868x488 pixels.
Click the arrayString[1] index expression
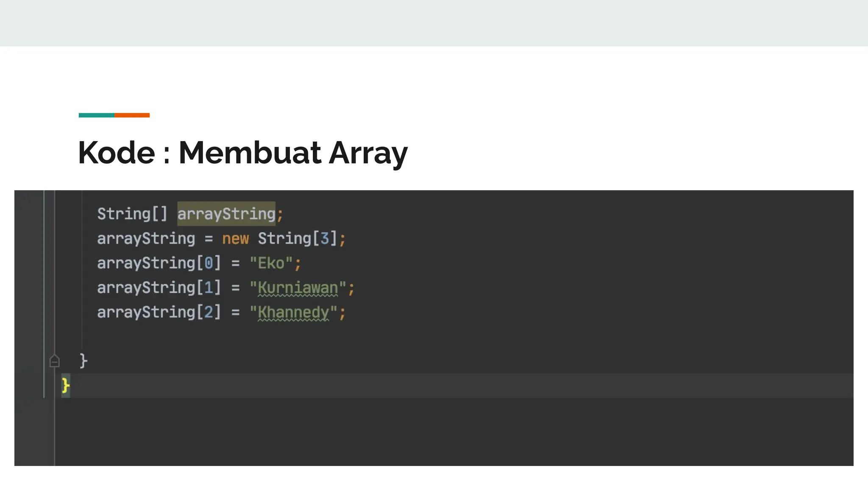[159, 288]
